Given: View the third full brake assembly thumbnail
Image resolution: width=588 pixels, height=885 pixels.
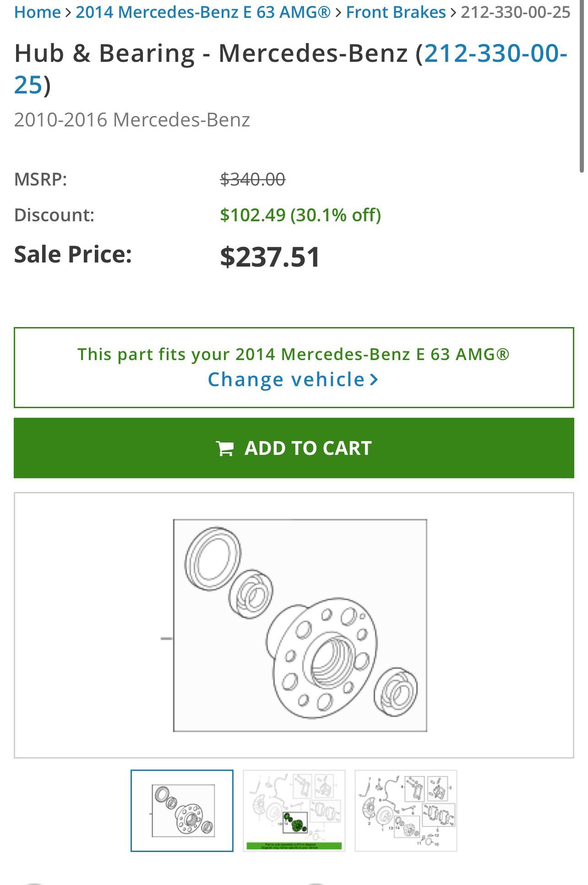Looking at the screenshot, I should tap(406, 811).
